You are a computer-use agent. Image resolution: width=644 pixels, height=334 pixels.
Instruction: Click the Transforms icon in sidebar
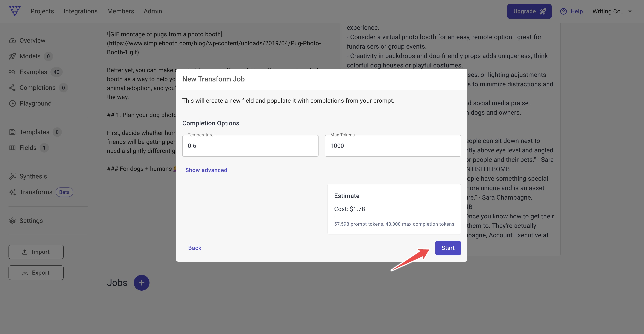tap(13, 192)
